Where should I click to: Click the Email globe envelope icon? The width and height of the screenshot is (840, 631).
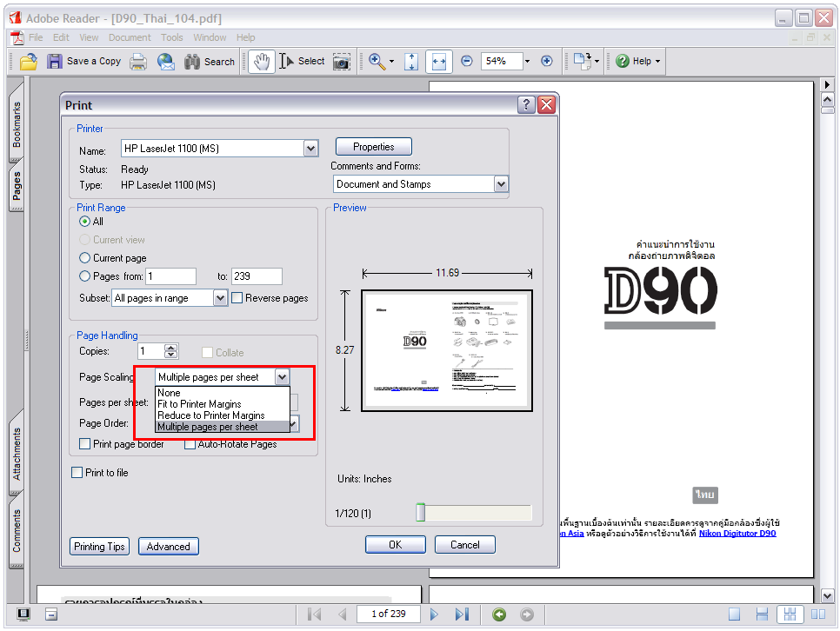pos(165,62)
